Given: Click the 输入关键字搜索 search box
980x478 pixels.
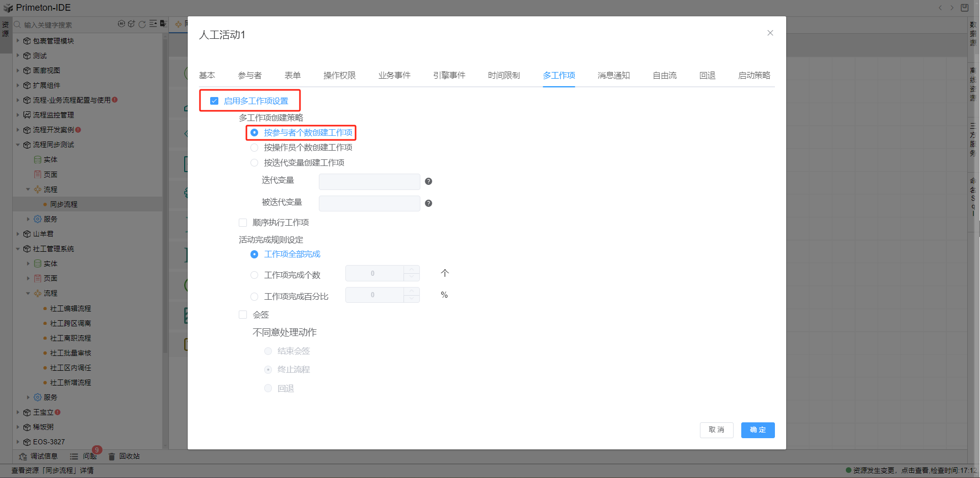Looking at the screenshot, I should [66, 25].
